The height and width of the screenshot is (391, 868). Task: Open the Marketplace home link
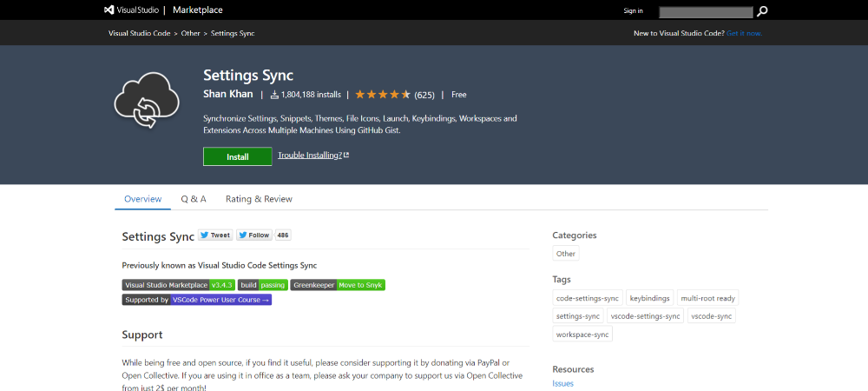[198, 10]
